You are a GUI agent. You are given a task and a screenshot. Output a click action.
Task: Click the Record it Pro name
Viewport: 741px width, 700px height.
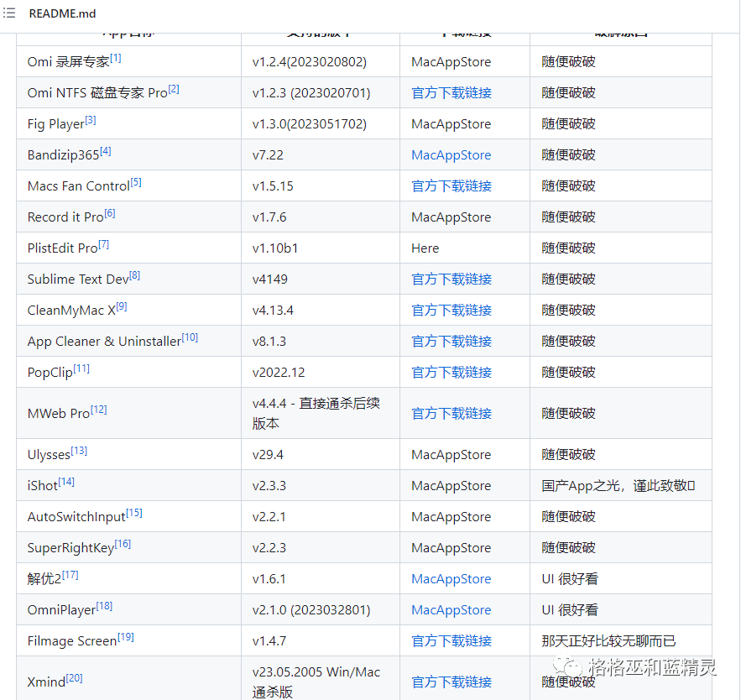65,217
